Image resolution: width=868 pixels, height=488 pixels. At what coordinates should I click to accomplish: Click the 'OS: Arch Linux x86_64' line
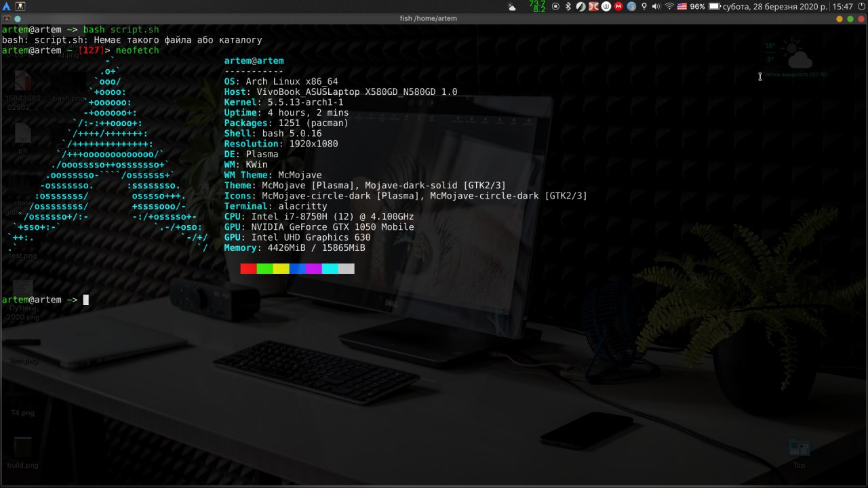tap(281, 81)
